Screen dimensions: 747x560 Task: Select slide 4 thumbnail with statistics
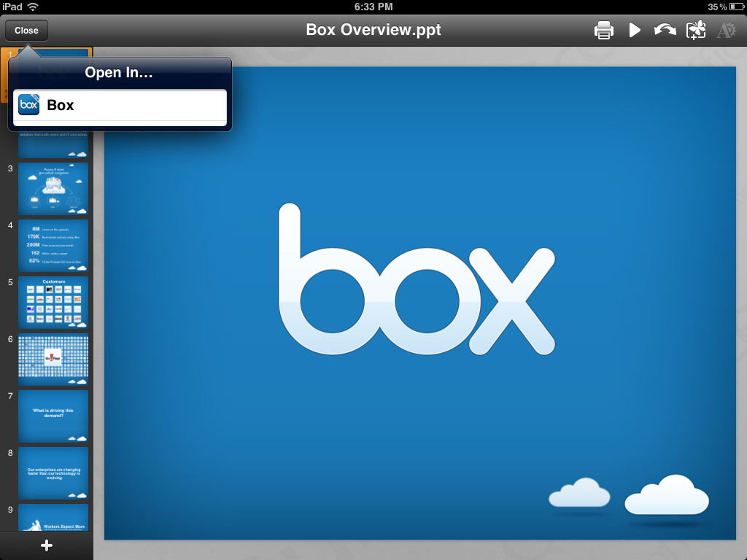(53, 246)
